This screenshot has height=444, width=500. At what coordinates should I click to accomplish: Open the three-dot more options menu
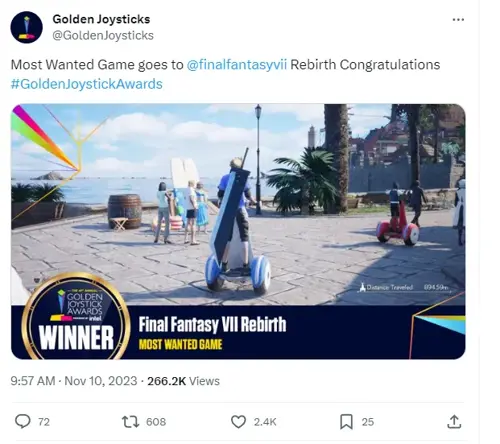[458, 20]
